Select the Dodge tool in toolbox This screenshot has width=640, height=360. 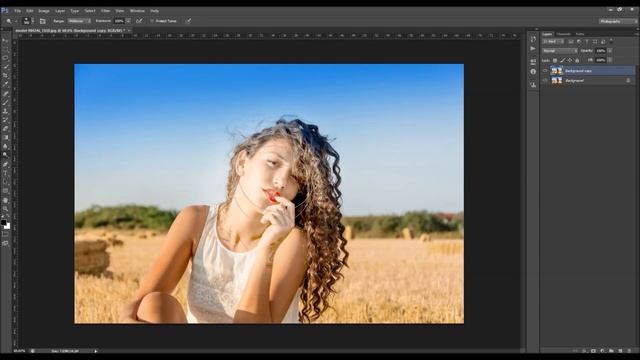(5, 155)
